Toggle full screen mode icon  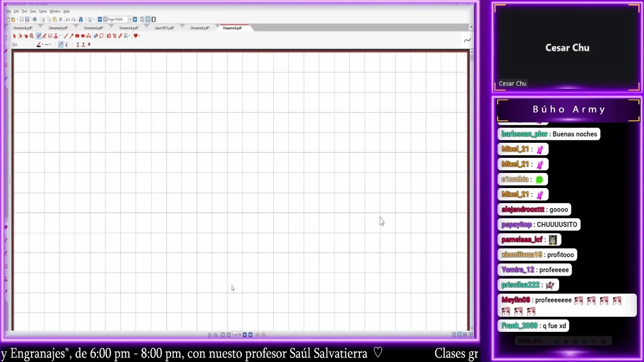[153, 20]
